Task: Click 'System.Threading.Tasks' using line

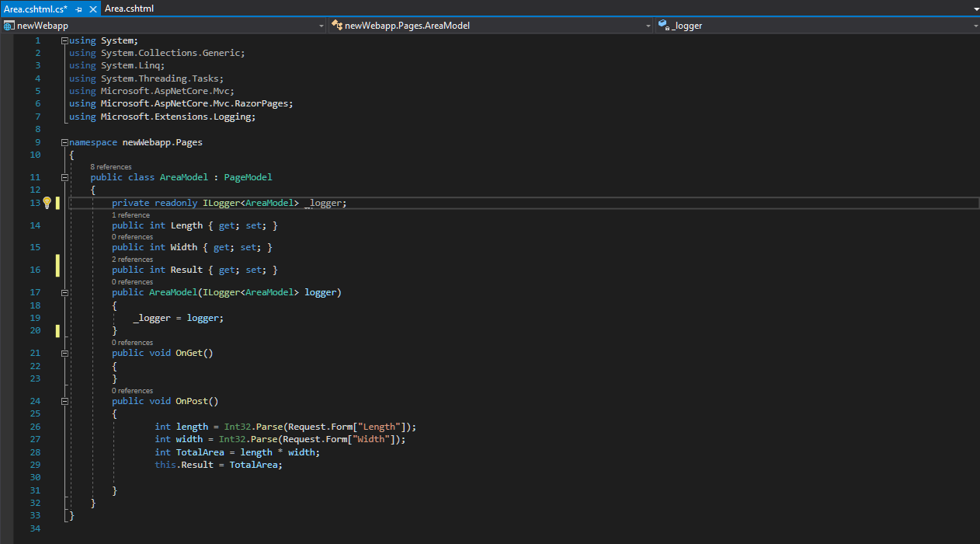Action: click(x=159, y=78)
